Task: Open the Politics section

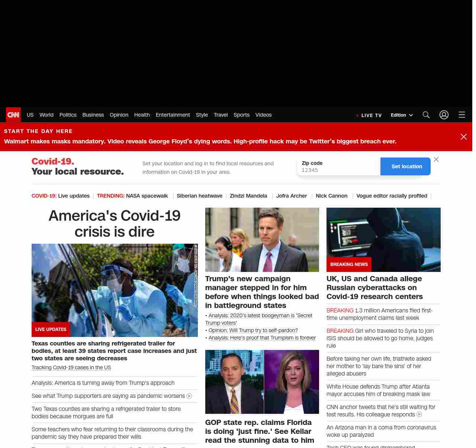Action: click(68, 115)
